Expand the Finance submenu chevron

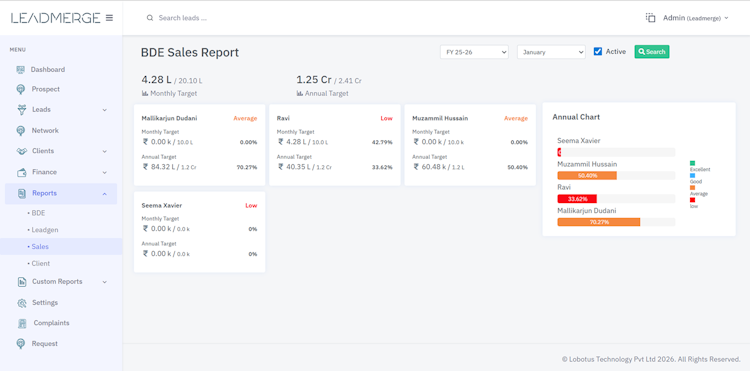(104, 173)
